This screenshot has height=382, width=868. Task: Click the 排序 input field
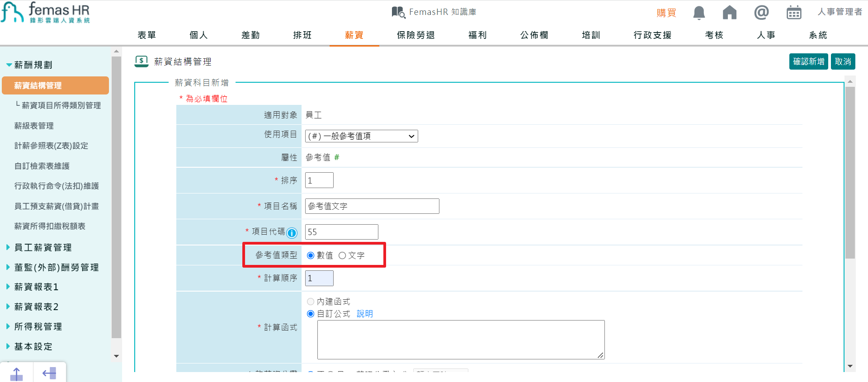click(x=319, y=180)
